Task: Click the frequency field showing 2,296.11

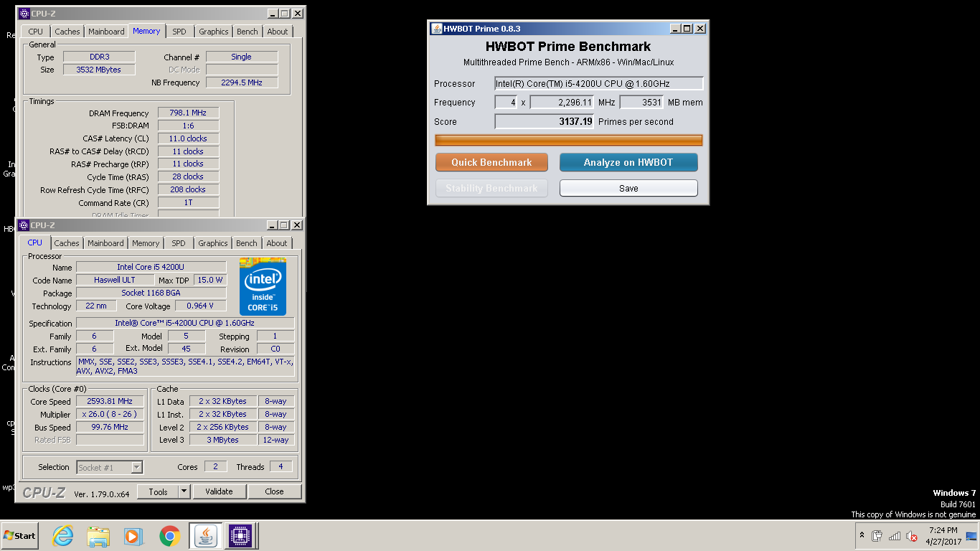Action: pyautogui.click(x=562, y=103)
